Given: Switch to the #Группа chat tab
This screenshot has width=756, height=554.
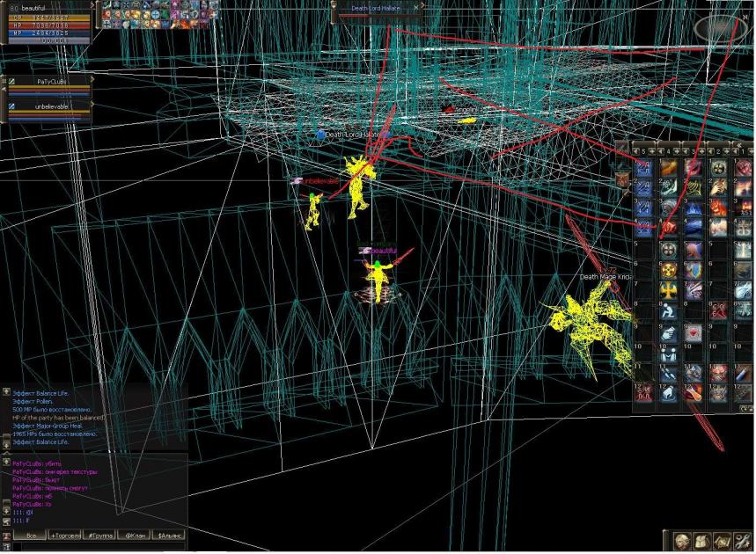Looking at the screenshot, I should click(100, 535).
